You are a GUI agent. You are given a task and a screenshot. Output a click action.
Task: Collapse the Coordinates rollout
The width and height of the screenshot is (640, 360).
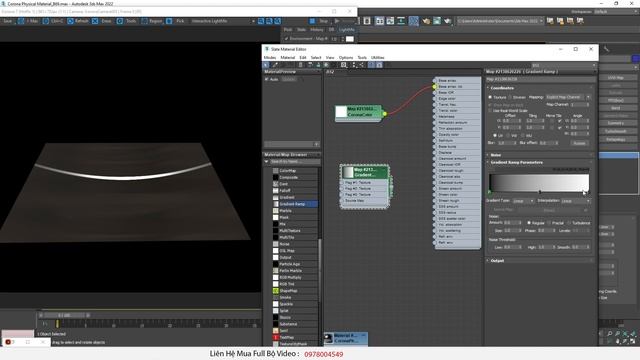(x=502, y=88)
